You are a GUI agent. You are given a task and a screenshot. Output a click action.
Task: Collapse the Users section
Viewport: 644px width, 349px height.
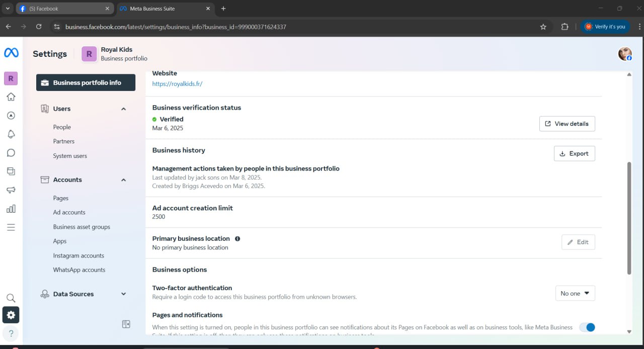pos(124,109)
